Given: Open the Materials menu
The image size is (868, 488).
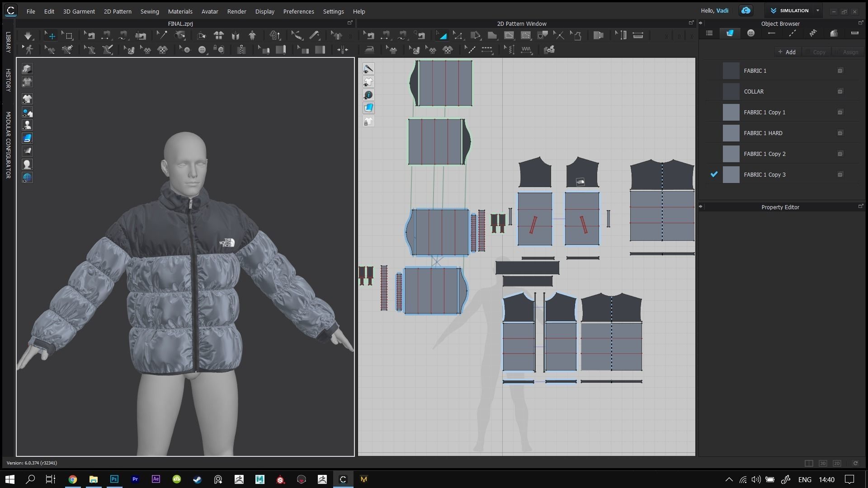Looking at the screenshot, I should [x=180, y=11].
